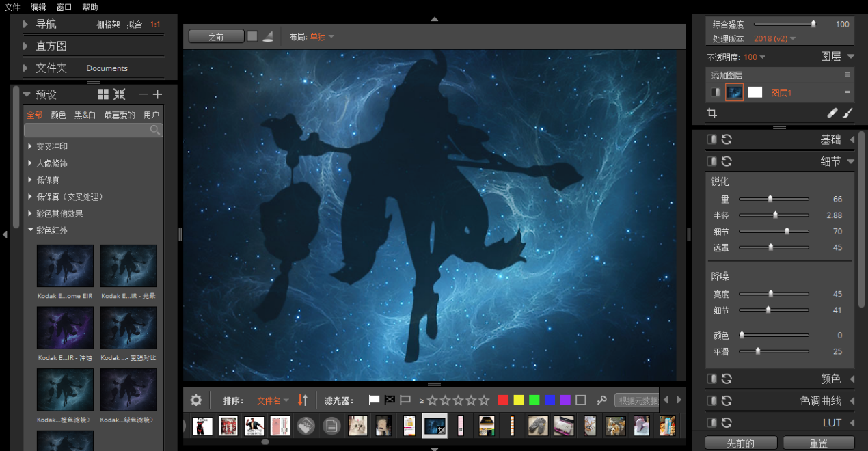This screenshot has height=451, width=868.
Task: Click the 之前 button
Action: (216, 37)
